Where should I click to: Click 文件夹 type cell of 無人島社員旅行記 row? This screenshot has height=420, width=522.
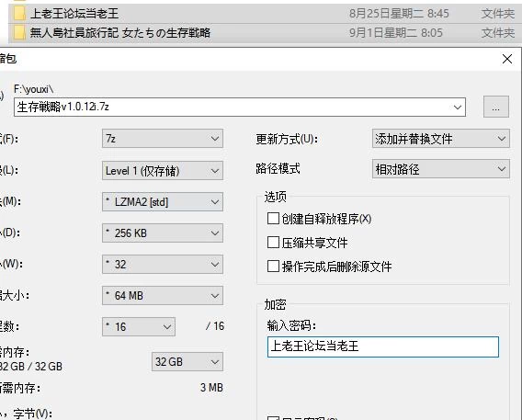498,32
